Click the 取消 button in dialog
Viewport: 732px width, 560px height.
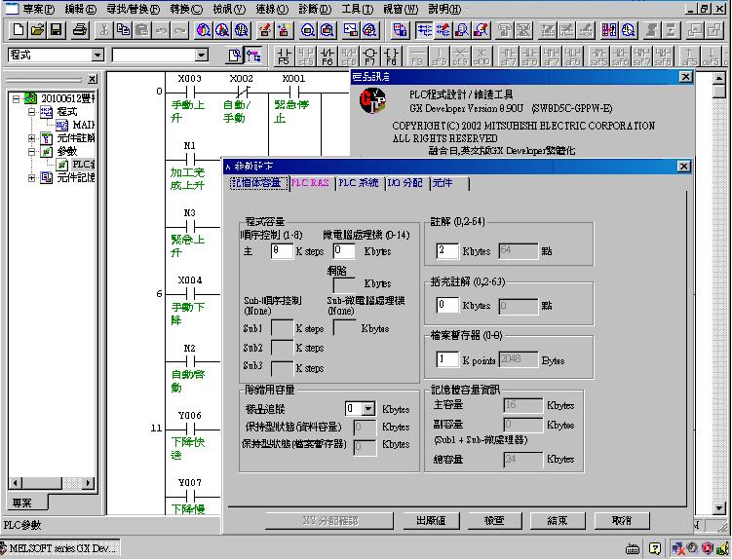622,521
